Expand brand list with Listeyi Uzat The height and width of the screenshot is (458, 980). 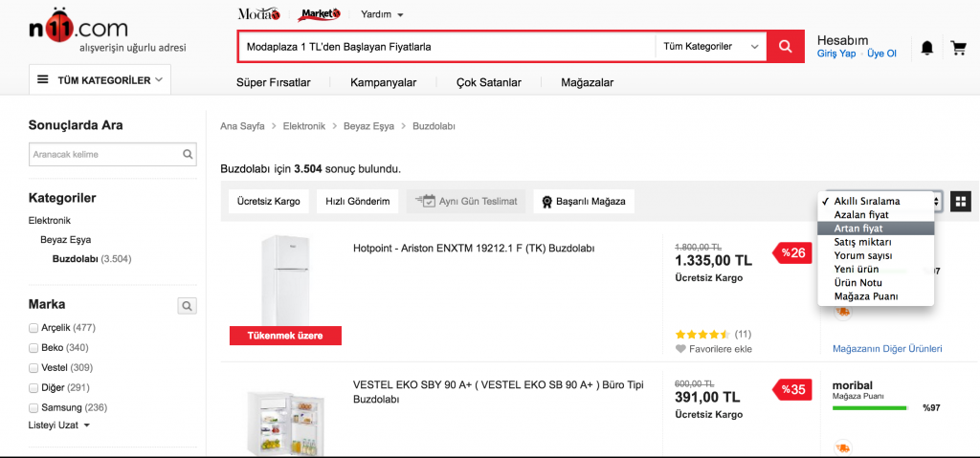pyautogui.click(x=59, y=425)
